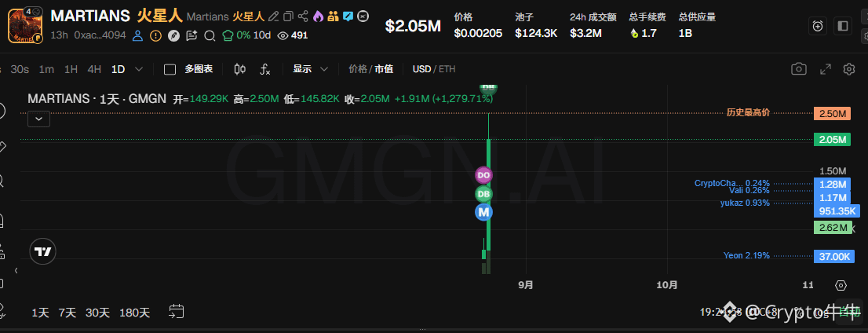The height and width of the screenshot is (333, 868).
Task: Toggle the side panel layout icon
Action: point(843,25)
